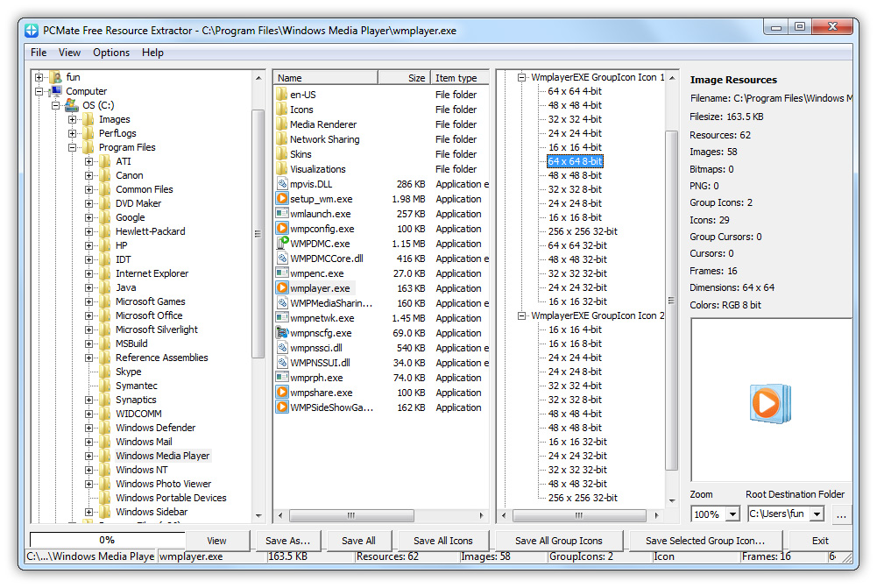This screenshot has width=877, height=588.
Task: Click the 0% progress bar
Action: [107, 540]
